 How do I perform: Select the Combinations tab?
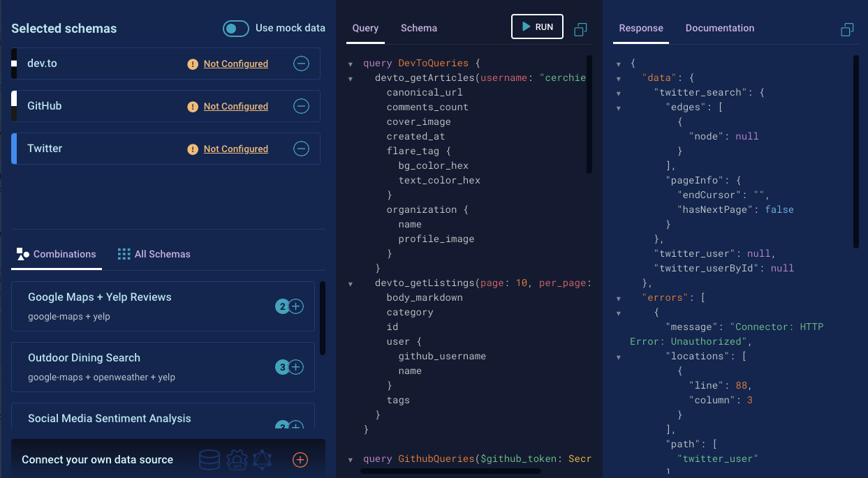coord(57,254)
